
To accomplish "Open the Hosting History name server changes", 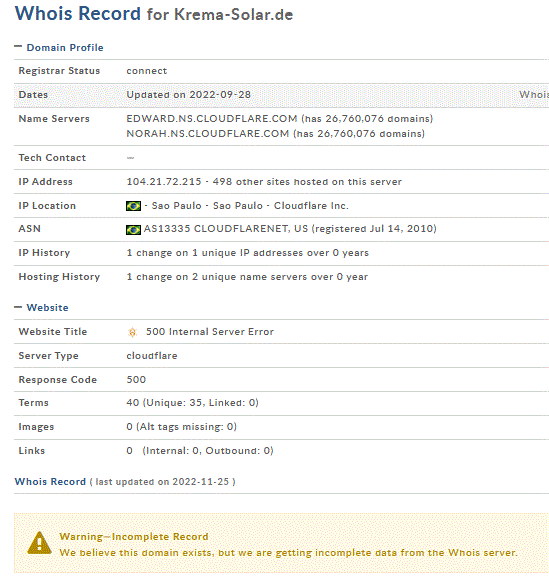I will point(247,277).
